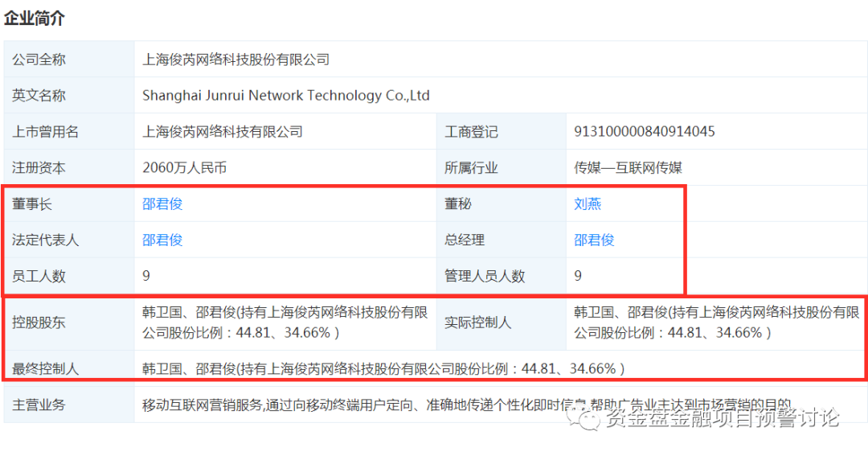The height and width of the screenshot is (456, 868).
Task: Select the 企业简介 heading
Action: pos(35,18)
